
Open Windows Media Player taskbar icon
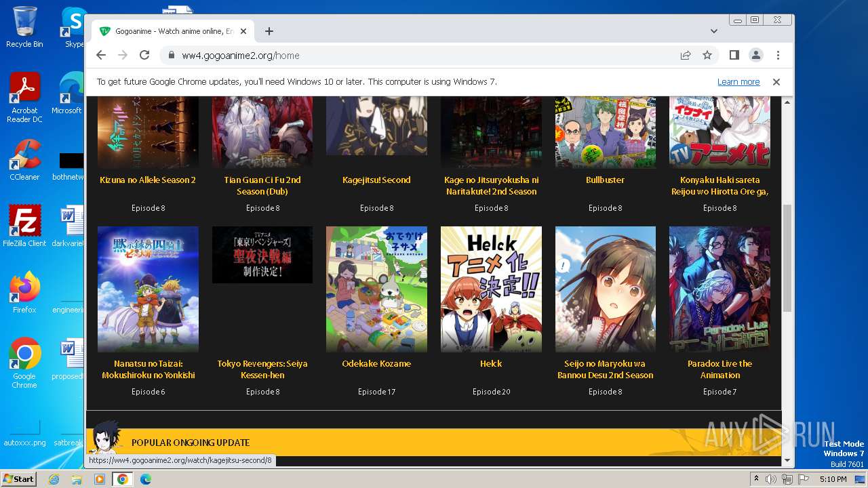tap(100, 479)
